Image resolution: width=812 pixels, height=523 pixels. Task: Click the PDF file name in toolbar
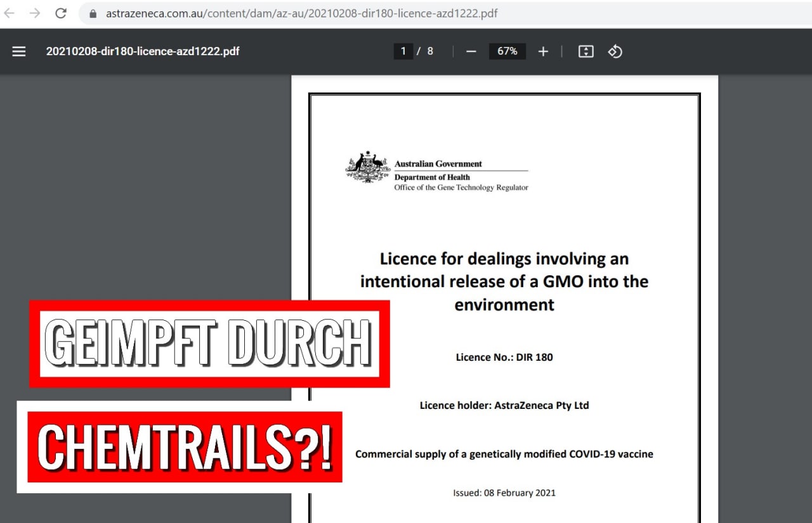click(143, 51)
